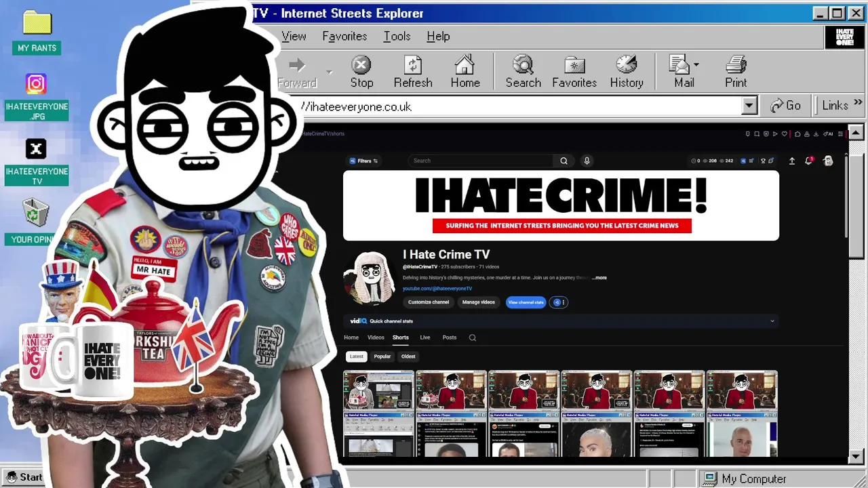Screen dimensions: 868x488
Task: Open the Favorites menu in menu bar
Action: pyautogui.click(x=344, y=37)
